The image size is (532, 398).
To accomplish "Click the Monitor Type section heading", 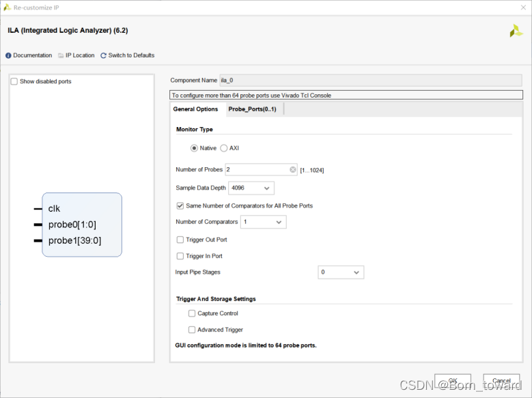I will (x=195, y=129).
